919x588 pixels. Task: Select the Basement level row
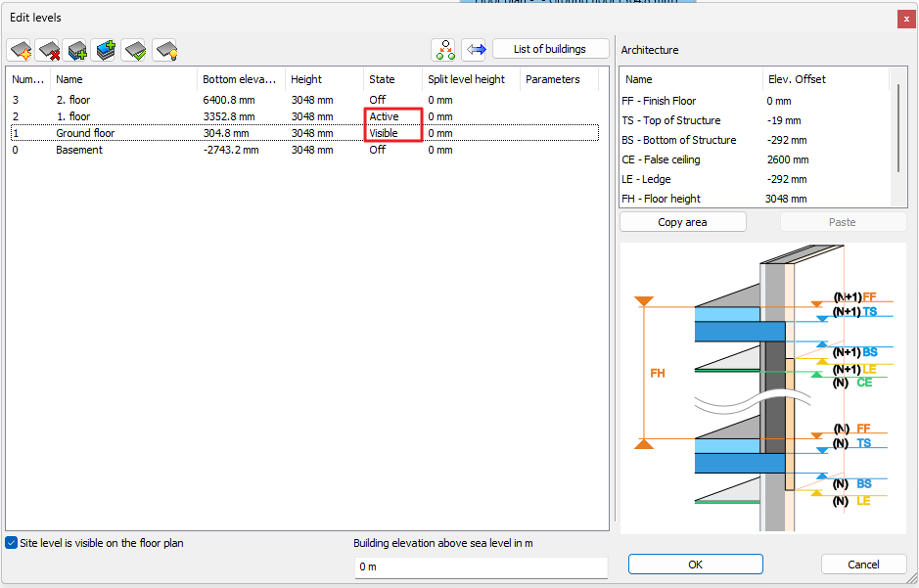[x=79, y=151]
